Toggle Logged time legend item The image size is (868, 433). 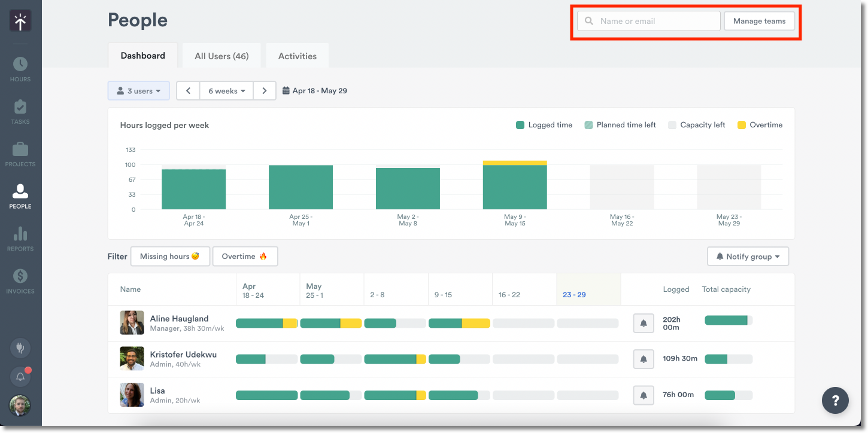pyautogui.click(x=544, y=125)
